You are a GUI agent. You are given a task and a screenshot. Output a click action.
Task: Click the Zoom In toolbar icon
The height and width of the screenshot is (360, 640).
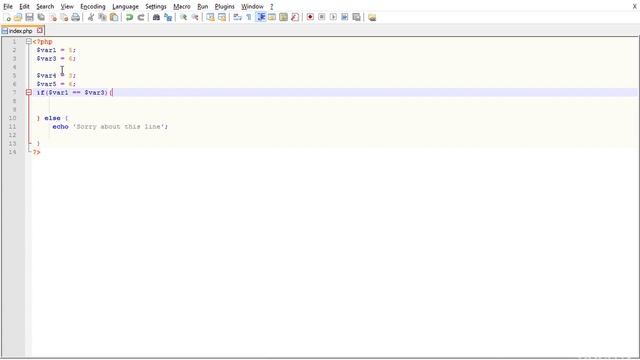point(183,17)
